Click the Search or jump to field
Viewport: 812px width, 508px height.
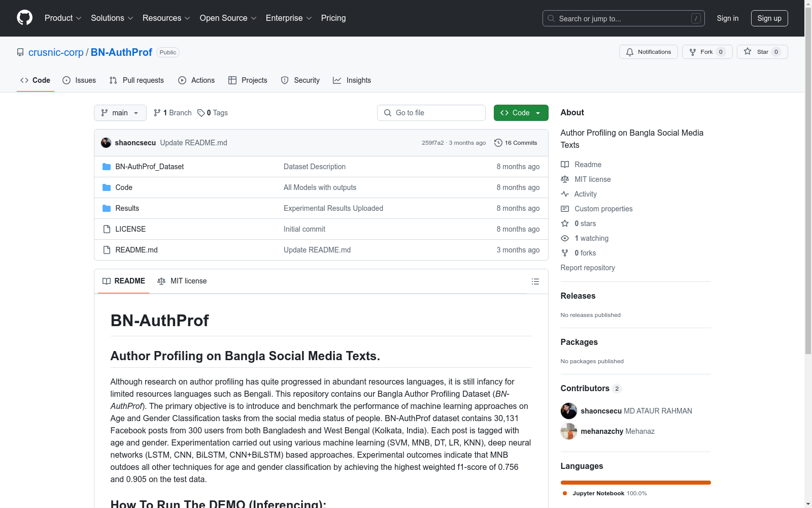[624, 18]
